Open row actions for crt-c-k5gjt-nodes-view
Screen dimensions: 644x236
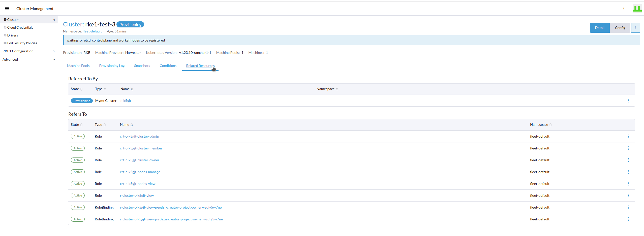(628, 184)
